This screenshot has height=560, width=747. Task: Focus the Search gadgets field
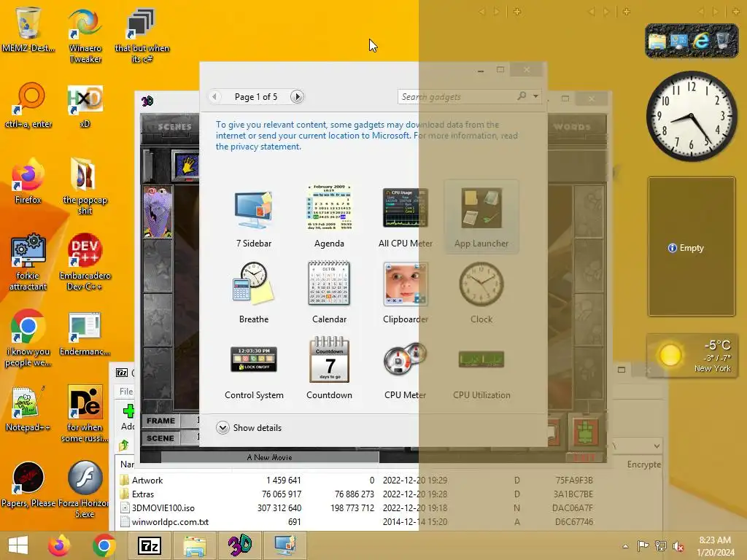click(457, 97)
